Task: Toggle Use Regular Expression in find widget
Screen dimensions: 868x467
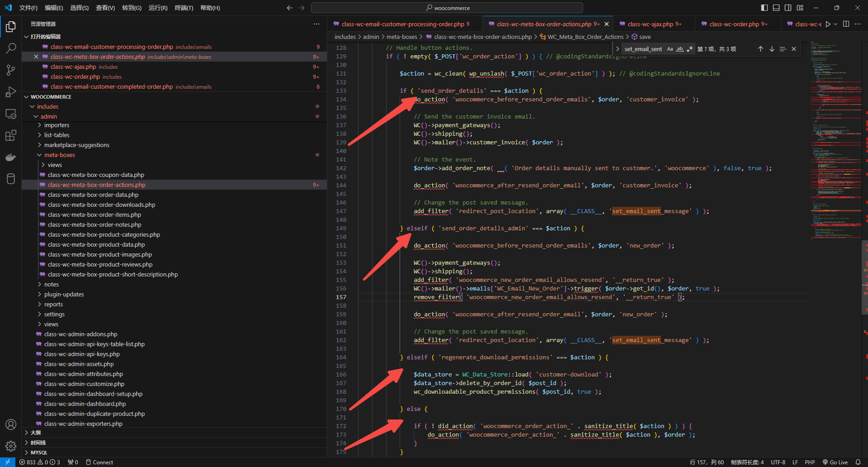Action: (x=690, y=49)
